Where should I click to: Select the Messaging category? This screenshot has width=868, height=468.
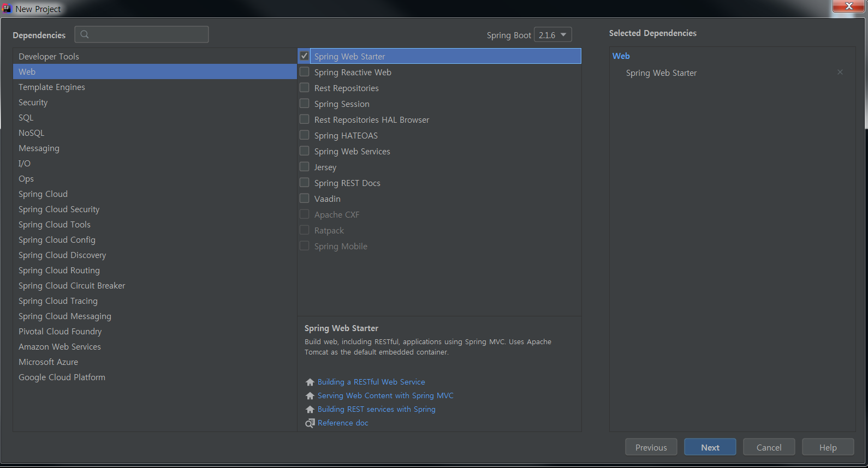155,148
